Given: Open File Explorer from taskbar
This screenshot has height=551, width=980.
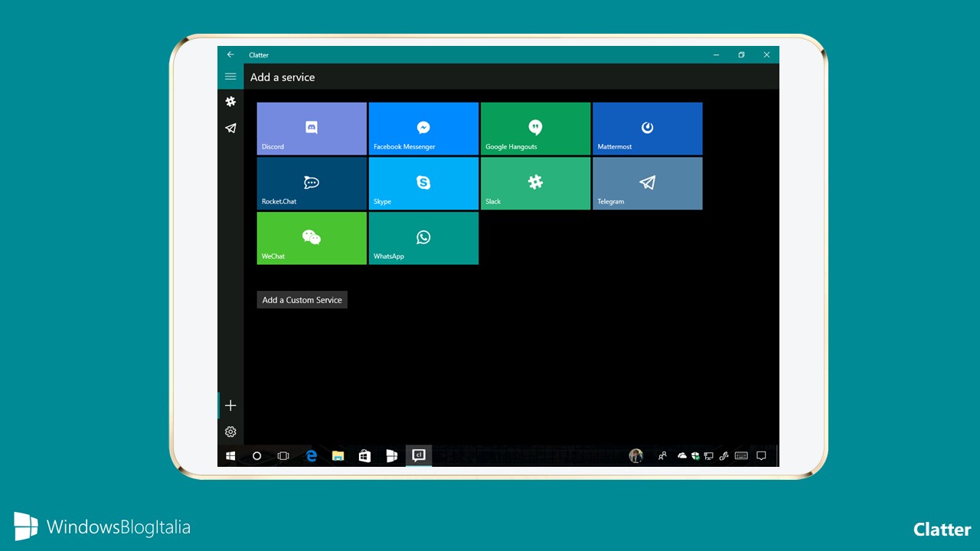Looking at the screenshot, I should click(338, 456).
